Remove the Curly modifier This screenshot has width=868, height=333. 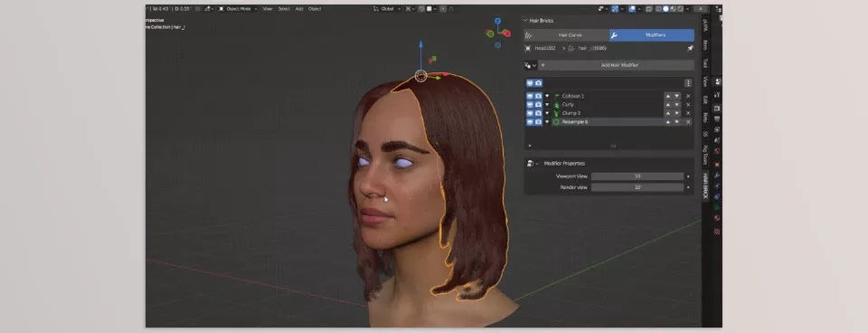pos(688,104)
